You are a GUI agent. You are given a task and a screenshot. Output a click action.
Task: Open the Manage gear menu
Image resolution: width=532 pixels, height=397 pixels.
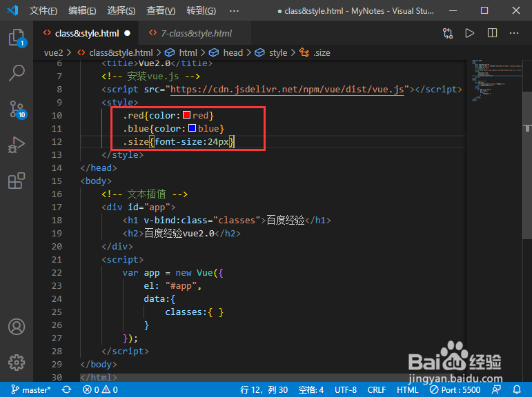(17, 363)
